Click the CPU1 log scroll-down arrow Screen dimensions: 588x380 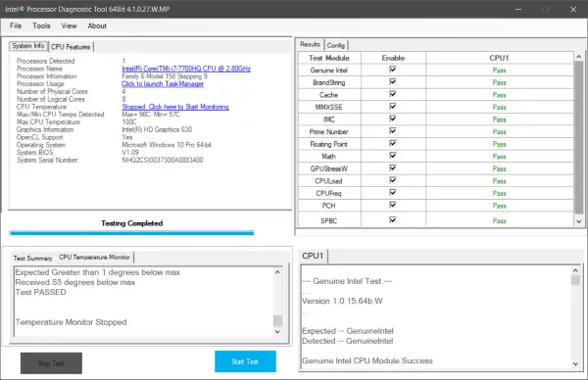click(x=575, y=364)
